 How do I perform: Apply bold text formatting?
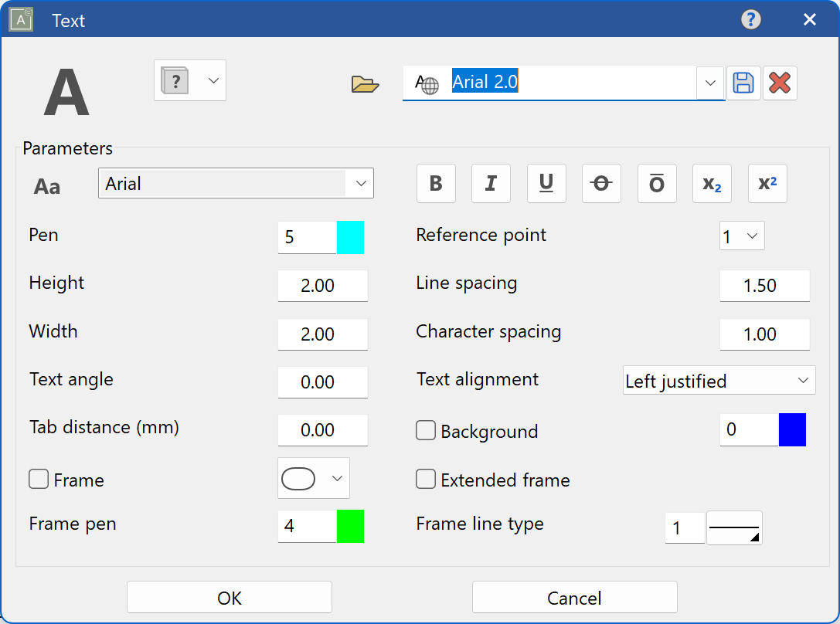(436, 183)
